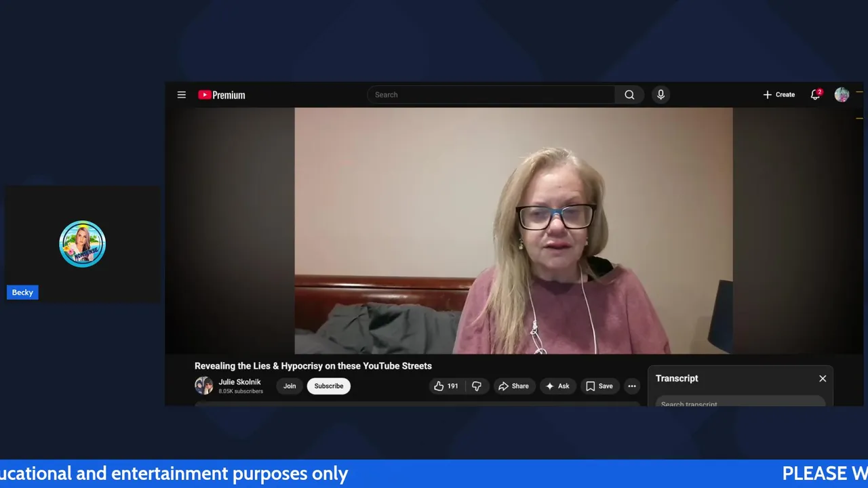Viewport: 868px width, 488px height.
Task: Click the scrolling educational purposes ticker text
Action: (174, 474)
